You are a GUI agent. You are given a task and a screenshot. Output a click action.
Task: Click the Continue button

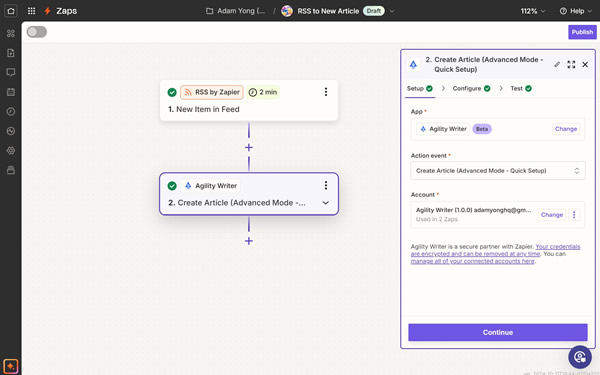pyautogui.click(x=498, y=332)
